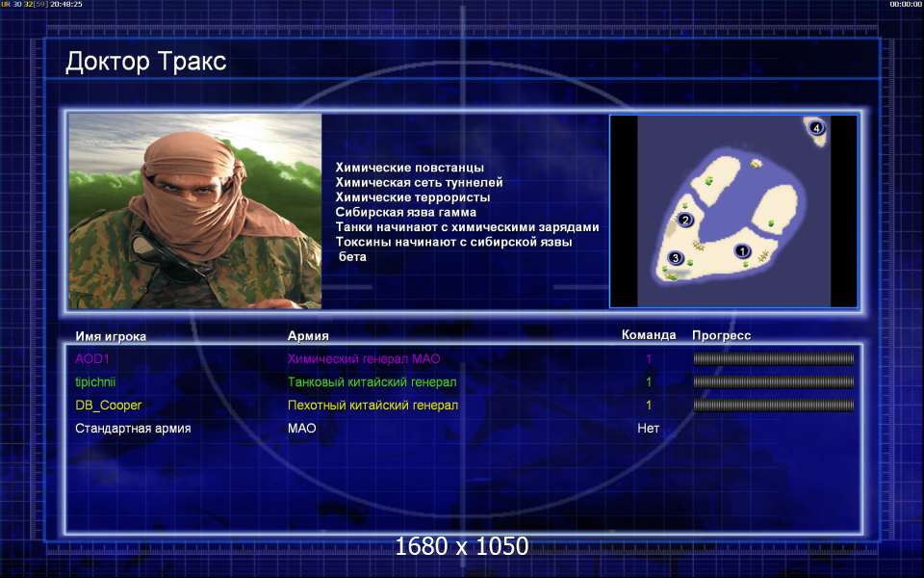Click Танки начинают с химическими зарядами line
The height and width of the screenshot is (578, 924).
(468, 226)
